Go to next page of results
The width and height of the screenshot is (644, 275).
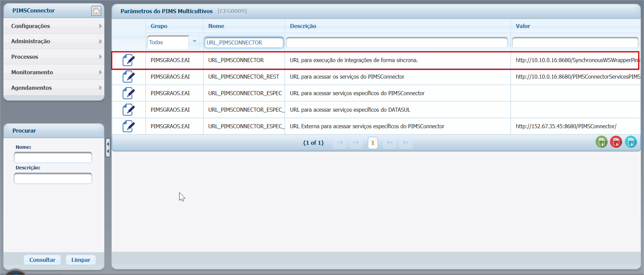[x=390, y=143]
